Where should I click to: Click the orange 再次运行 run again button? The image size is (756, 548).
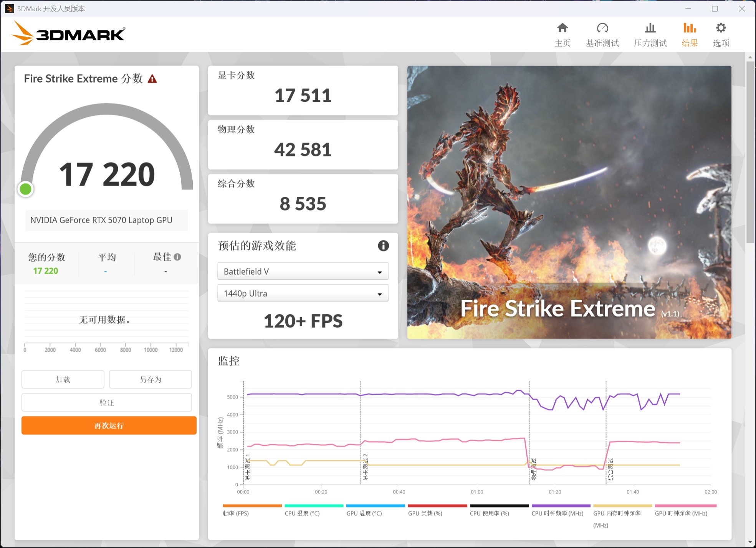(x=109, y=425)
